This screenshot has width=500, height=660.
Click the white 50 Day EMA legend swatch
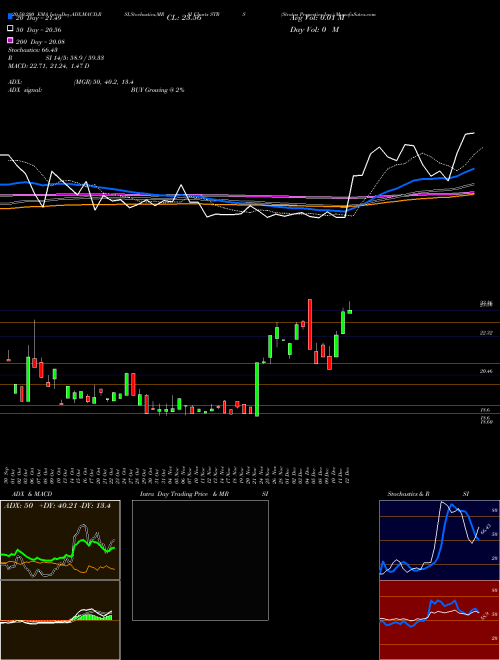[x=11, y=29]
